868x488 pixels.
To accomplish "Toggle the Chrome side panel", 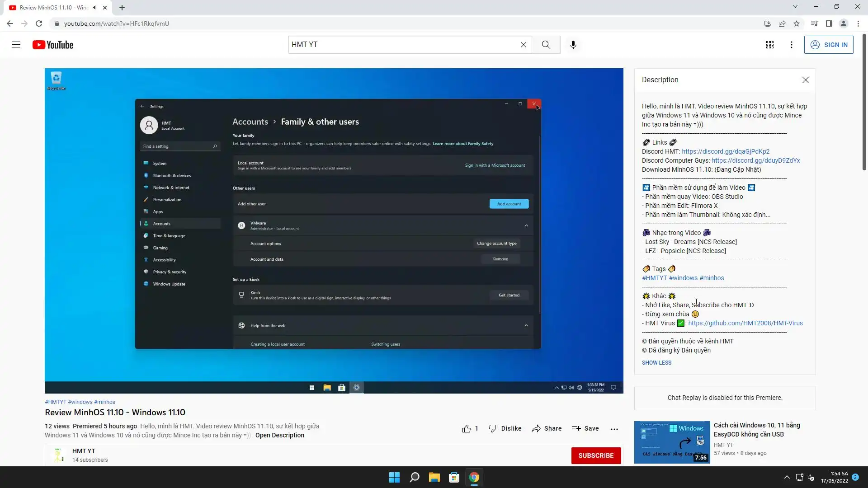I will pyautogui.click(x=829, y=23).
